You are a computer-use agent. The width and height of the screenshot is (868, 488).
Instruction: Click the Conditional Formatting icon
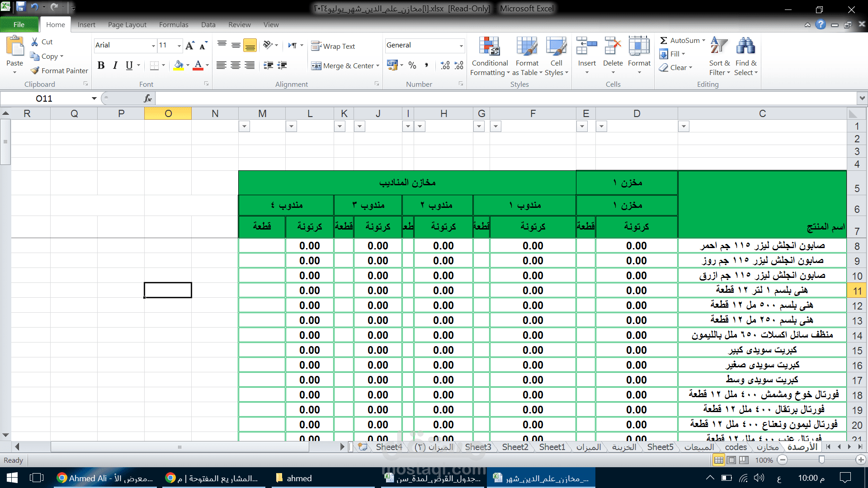tap(489, 47)
